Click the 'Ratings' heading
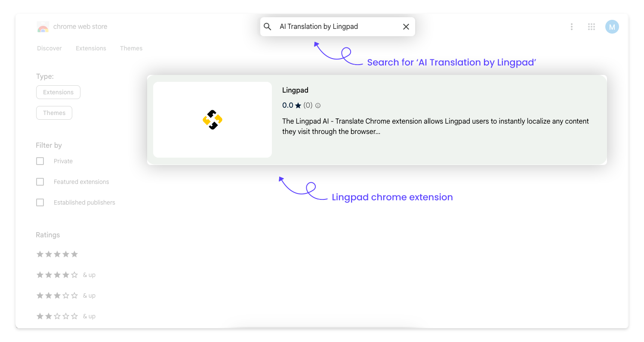 [x=48, y=235]
